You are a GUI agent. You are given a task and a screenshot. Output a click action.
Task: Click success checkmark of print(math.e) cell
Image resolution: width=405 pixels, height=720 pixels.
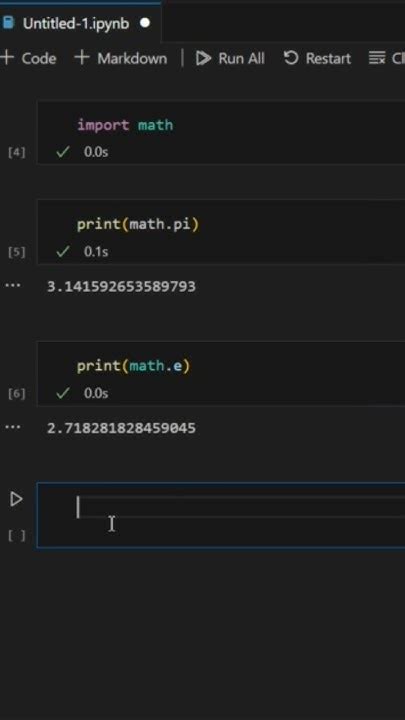[63, 393]
